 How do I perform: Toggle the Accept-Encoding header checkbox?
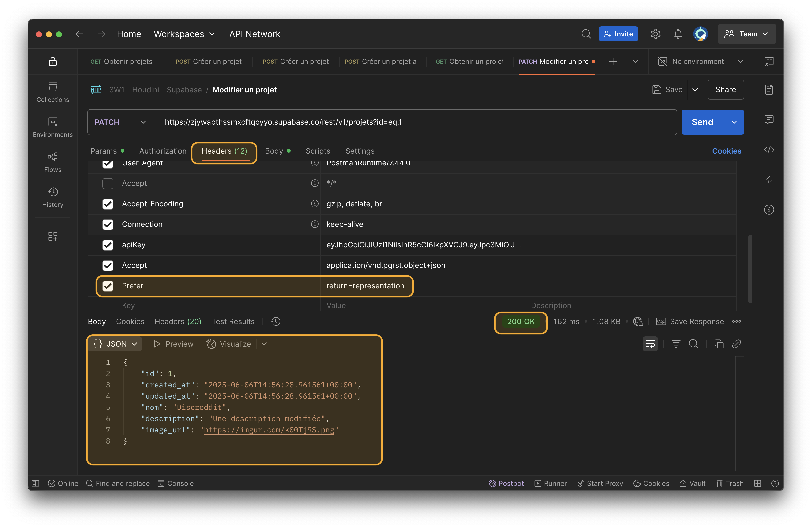coord(108,204)
